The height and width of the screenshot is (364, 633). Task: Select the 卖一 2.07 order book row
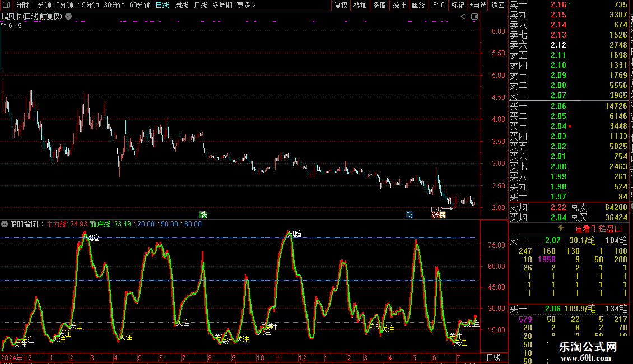coord(569,95)
